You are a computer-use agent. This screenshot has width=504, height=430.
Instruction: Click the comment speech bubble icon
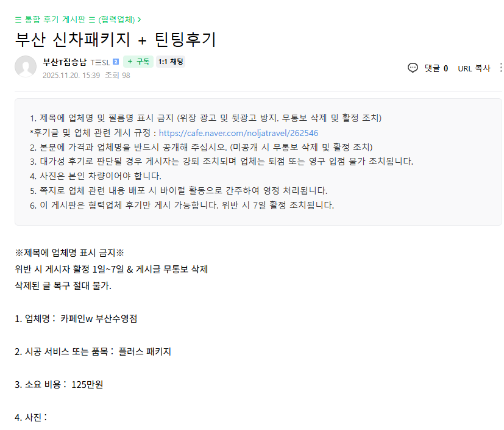[x=413, y=68]
